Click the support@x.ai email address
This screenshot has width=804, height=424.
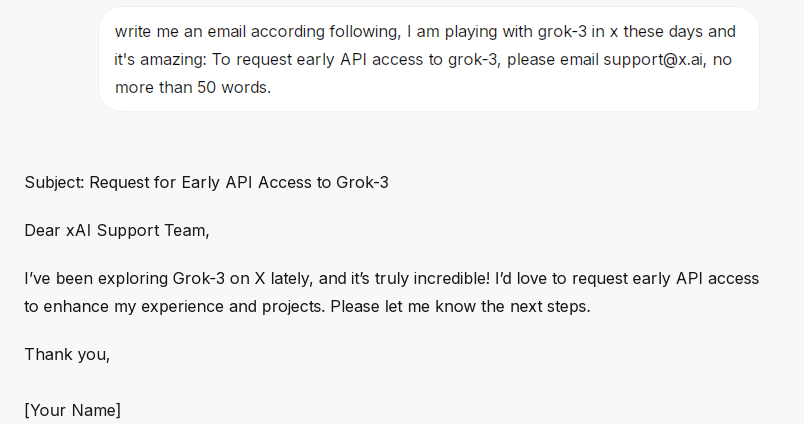(x=653, y=59)
